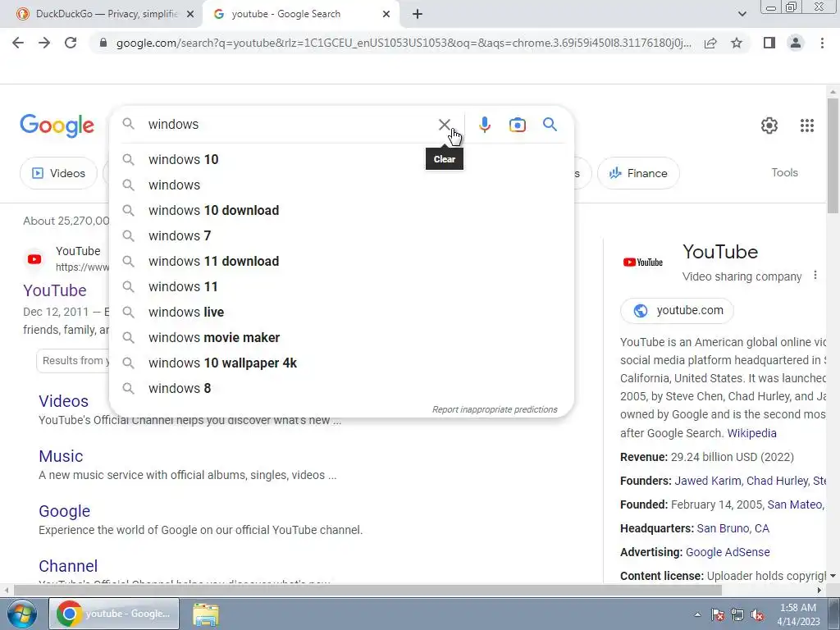The width and height of the screenshot is (840, 630).
Task: Open Chrome three-dot menu
Action: point(822,43)
